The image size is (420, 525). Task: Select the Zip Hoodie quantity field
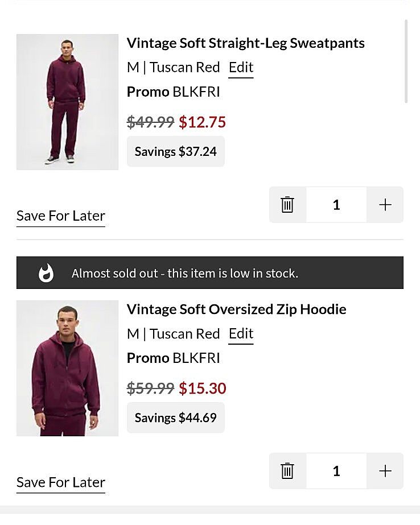(336, 471)
